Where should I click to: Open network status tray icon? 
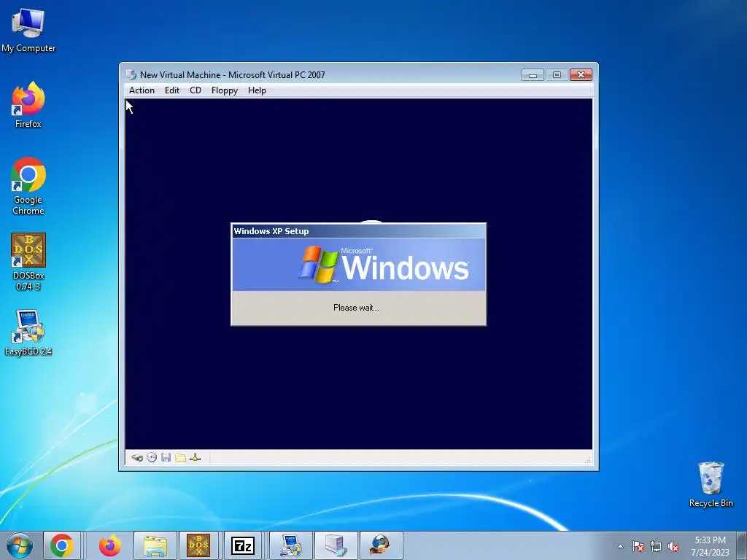[x=656, y=546]
